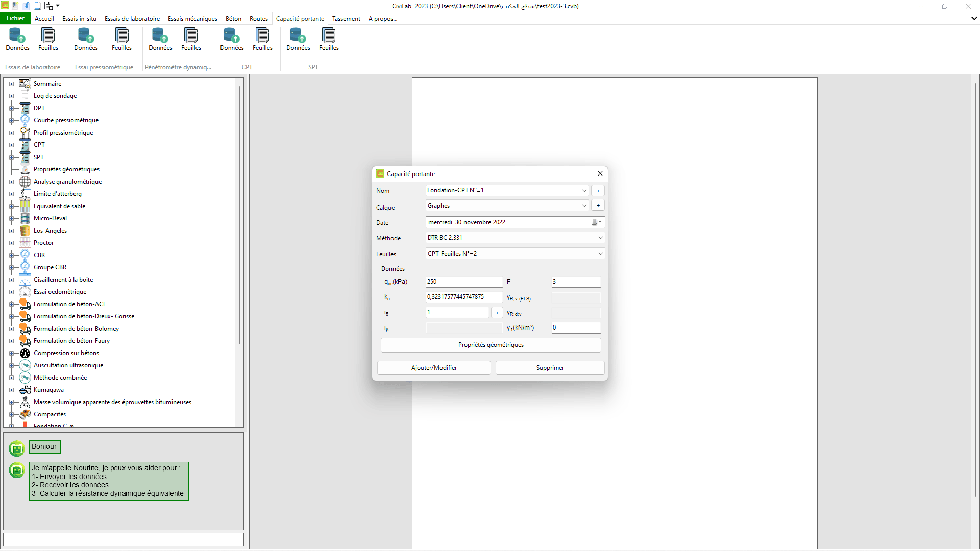Click the Analyse granulométrique icon
The height and width of the screenshot is (551, 980).
point(25,182)
